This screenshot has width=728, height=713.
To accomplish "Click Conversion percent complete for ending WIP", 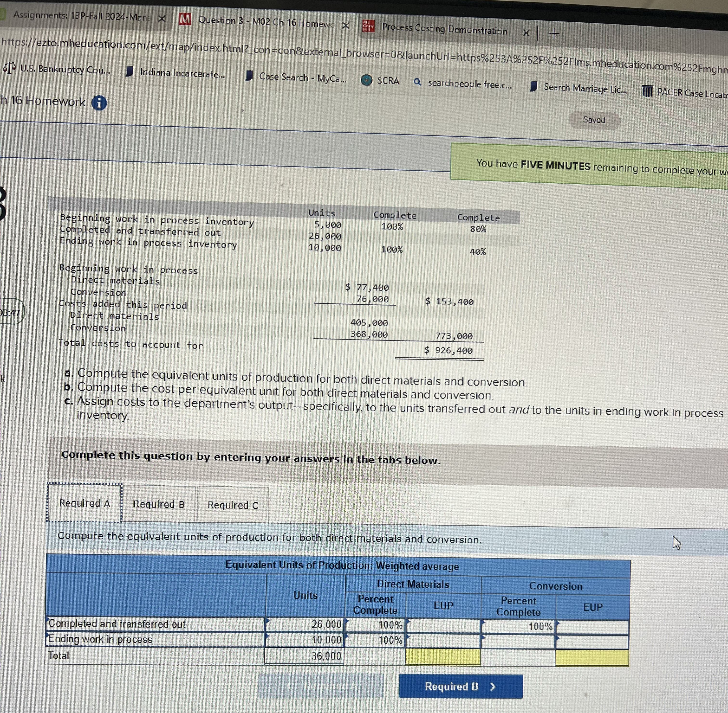I will click(x=518, y=641).
